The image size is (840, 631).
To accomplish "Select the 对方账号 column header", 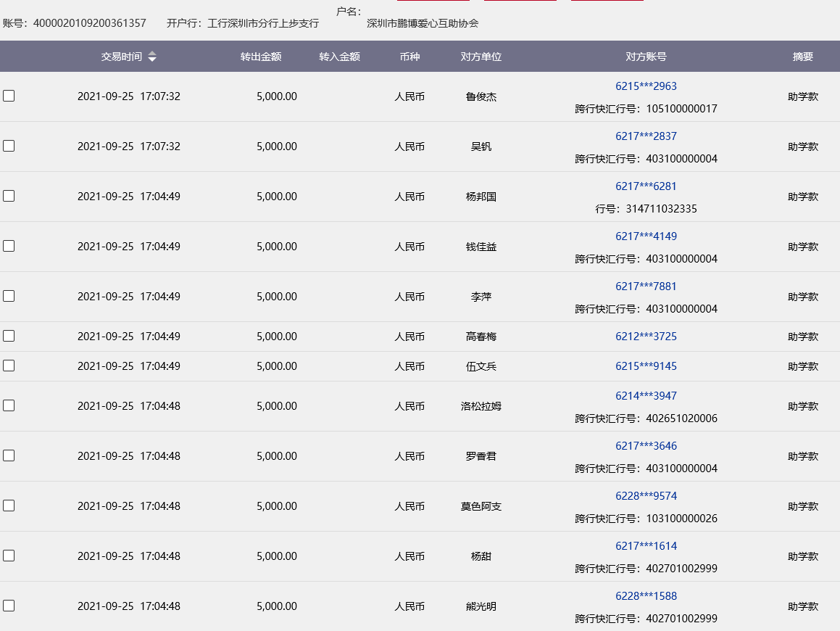I will [646, 57].
